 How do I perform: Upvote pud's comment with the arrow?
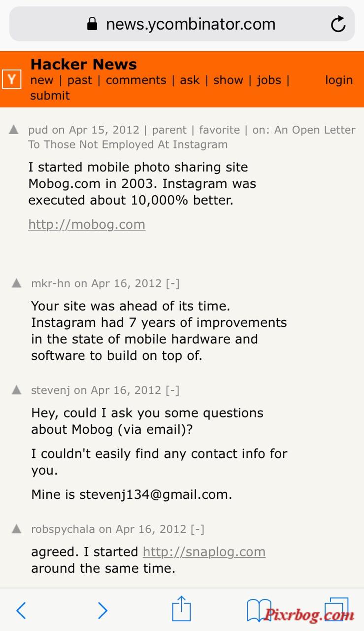tap(14, 130)
